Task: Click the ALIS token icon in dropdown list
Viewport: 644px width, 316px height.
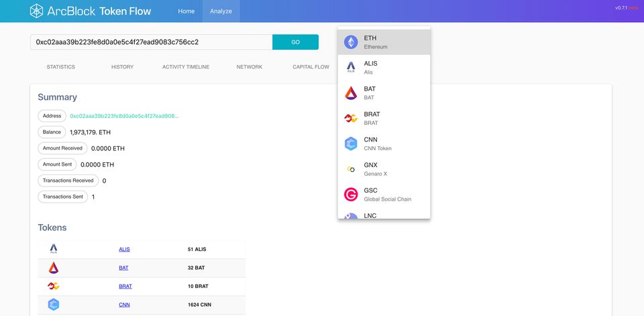Action: pyautogui.click(x=351, y=68)
